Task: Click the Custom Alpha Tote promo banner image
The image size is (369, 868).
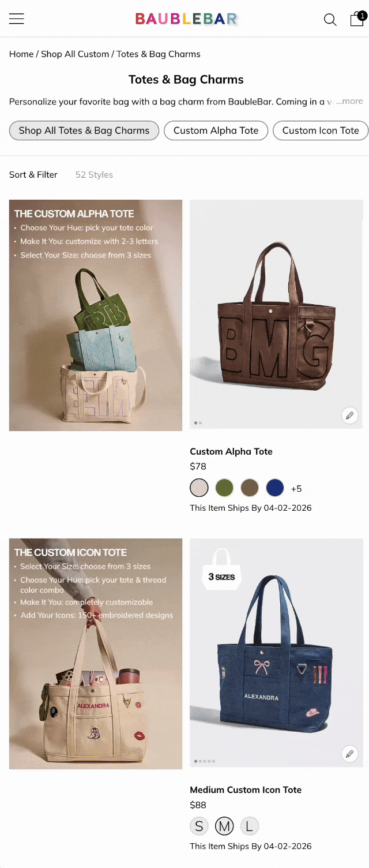Action: pyautogui.click(x=96, y=315)
